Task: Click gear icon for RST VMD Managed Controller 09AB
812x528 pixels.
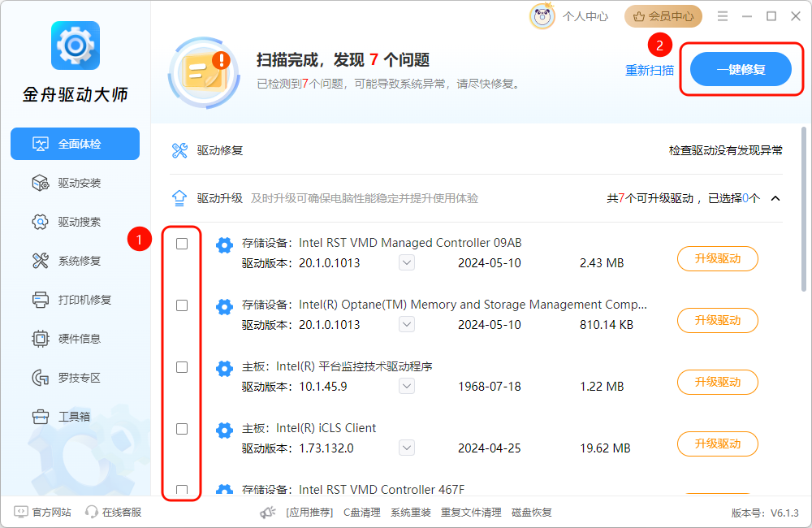Action: click(x=224, y=245)
